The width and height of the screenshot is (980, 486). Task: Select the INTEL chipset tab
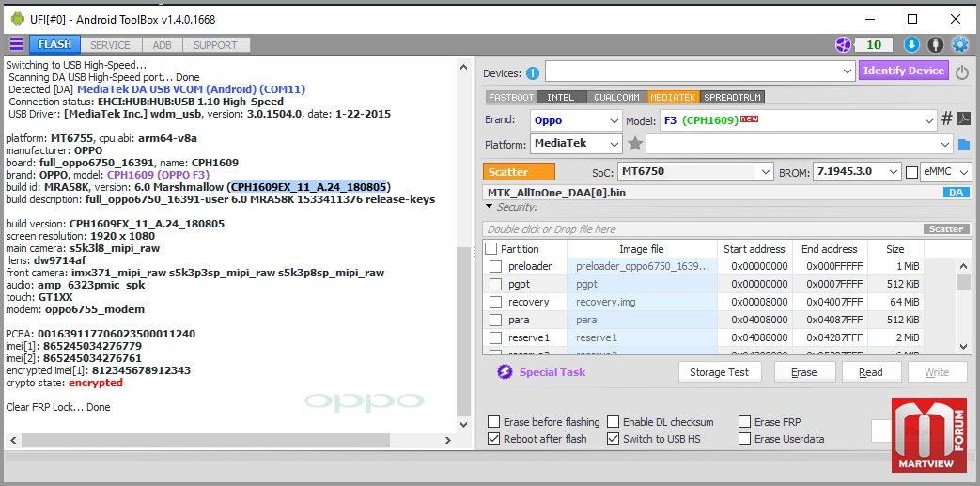click(561, 98)
